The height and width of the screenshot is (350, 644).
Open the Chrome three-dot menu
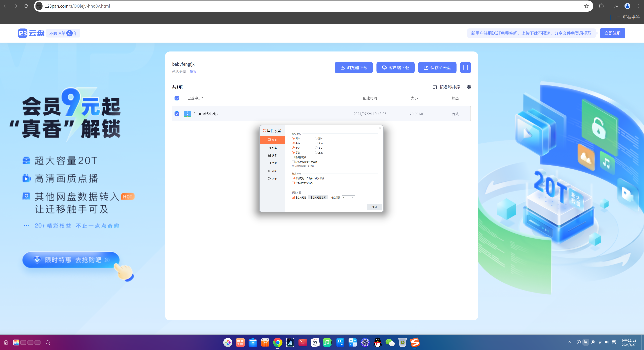click(x=638, y=6)
